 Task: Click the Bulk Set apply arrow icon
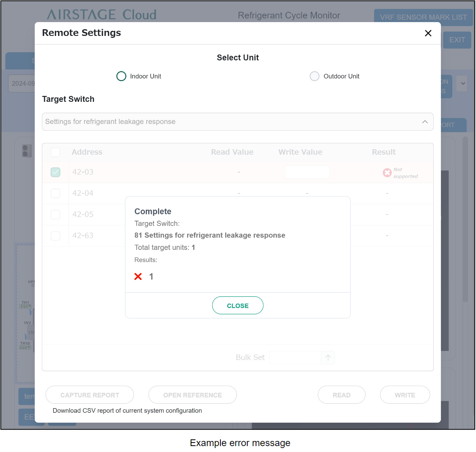(328, 358)
